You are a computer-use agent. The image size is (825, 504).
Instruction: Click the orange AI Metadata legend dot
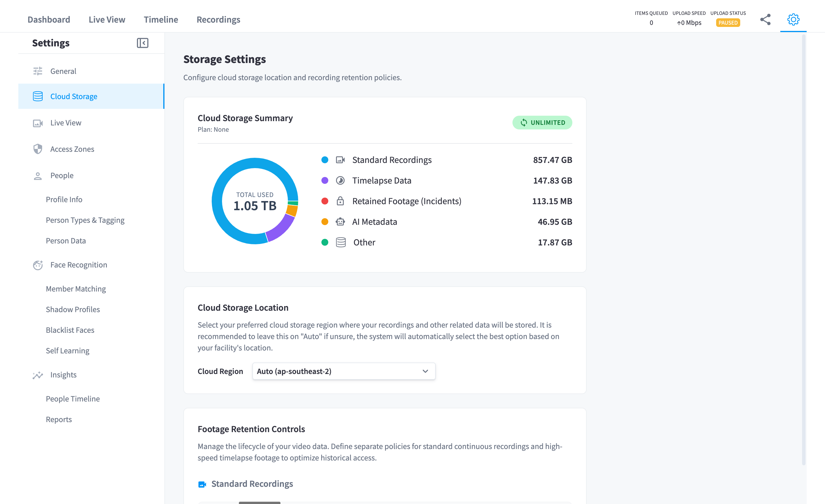(325, 222)
